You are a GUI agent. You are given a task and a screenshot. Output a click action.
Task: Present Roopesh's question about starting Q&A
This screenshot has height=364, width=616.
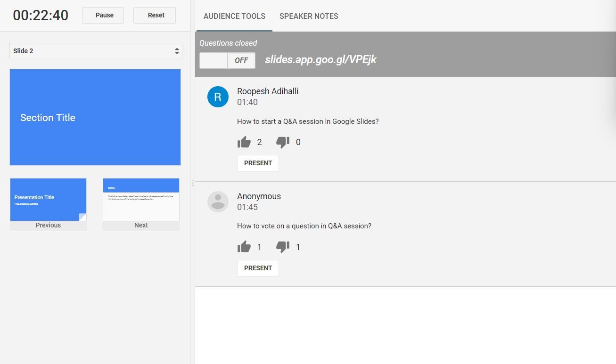click(x=258, y=163)
